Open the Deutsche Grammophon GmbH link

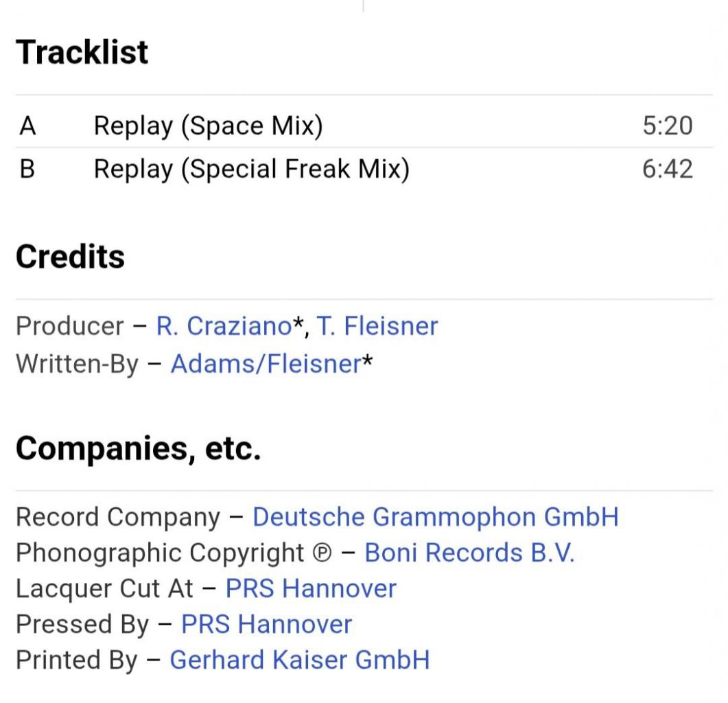tap(436, 517)
